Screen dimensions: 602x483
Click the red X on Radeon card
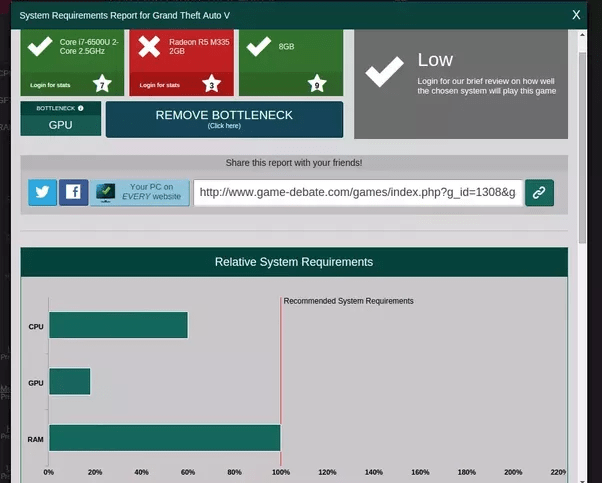[149, 46]
